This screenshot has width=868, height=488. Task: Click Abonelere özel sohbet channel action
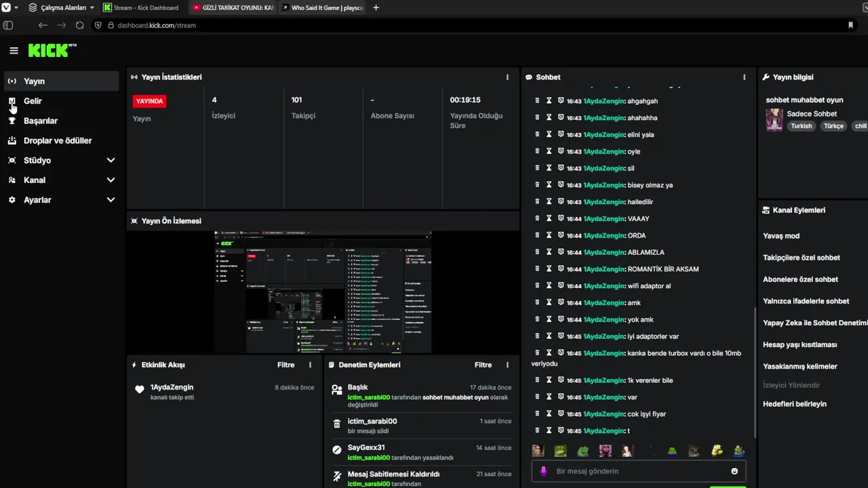(800, 279)
